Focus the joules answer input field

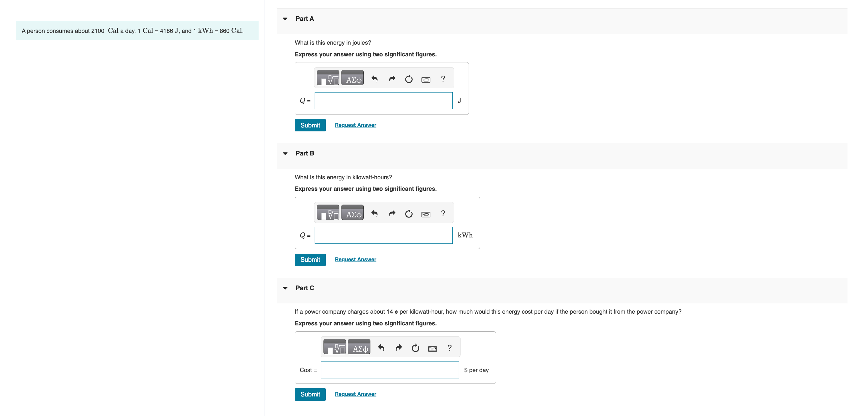tap(384, 101)
